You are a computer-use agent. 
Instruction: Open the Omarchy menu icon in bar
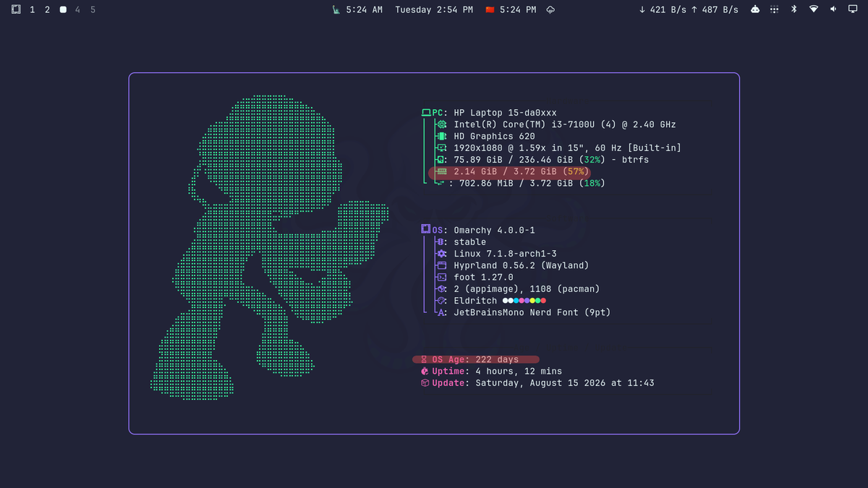coord(16,9)
